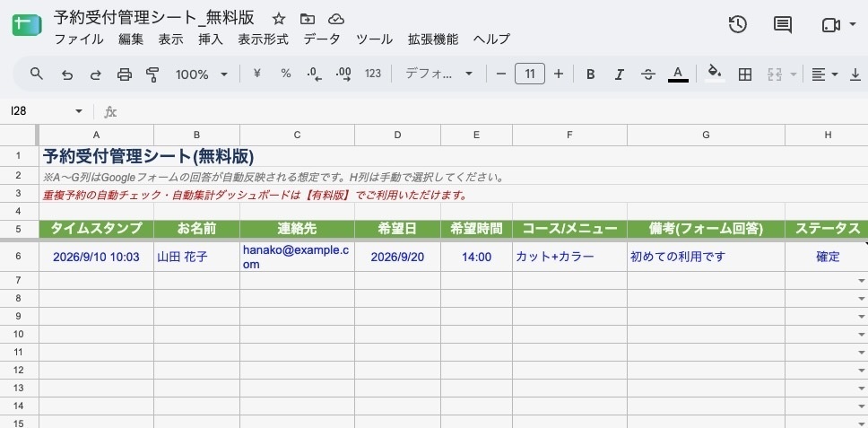Select column A header
The width and height of the screenshot is (868, 428).
96,135
